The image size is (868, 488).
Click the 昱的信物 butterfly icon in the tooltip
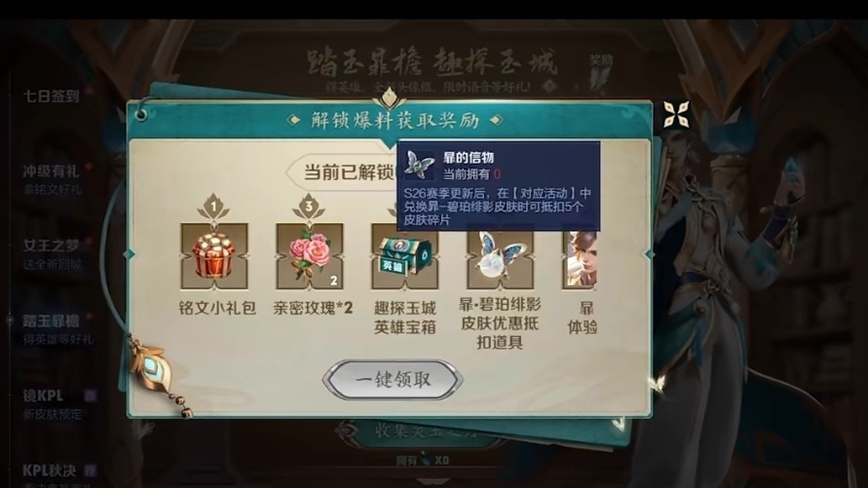tap(420, 165)
